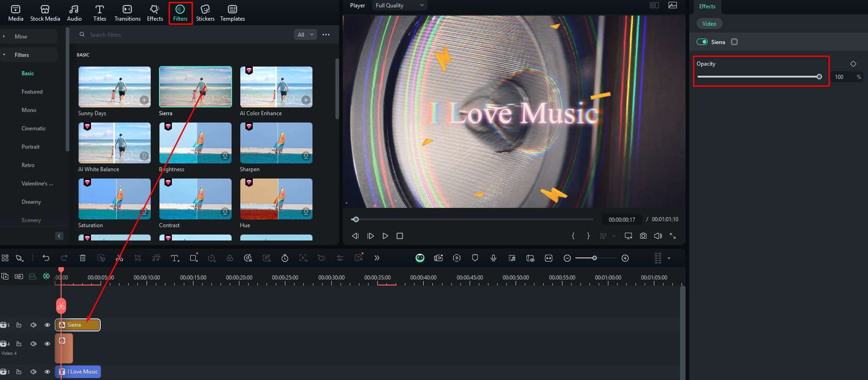Click the image scope icon above player
Screen dimensions: 868x380
click(x=673, y=6)
